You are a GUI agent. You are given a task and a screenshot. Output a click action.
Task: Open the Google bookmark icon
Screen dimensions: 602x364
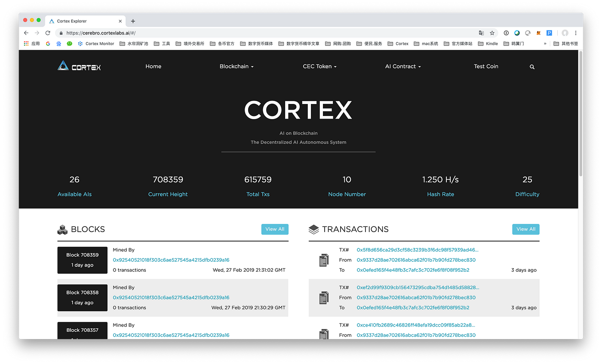coord(48,43)
